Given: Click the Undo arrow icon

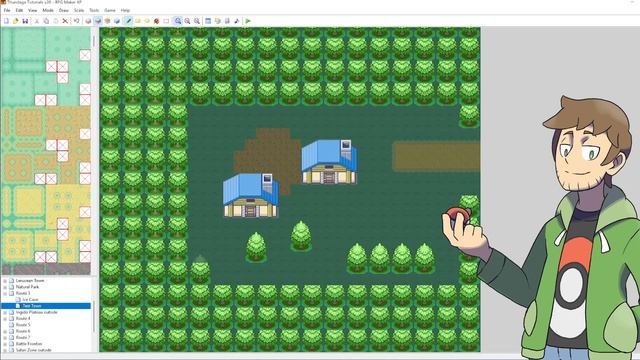Looking at the screenshot, I should [x=76, y=21].
